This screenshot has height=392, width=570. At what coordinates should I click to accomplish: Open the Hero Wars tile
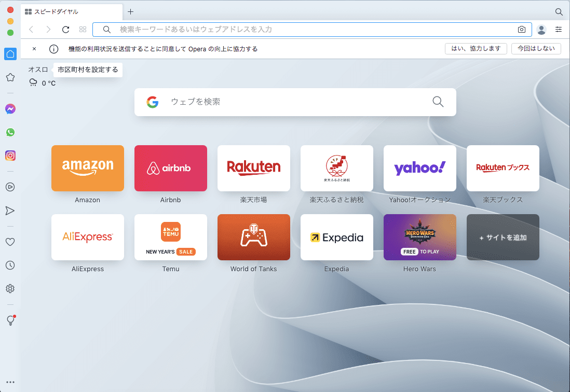coord(420,237)
